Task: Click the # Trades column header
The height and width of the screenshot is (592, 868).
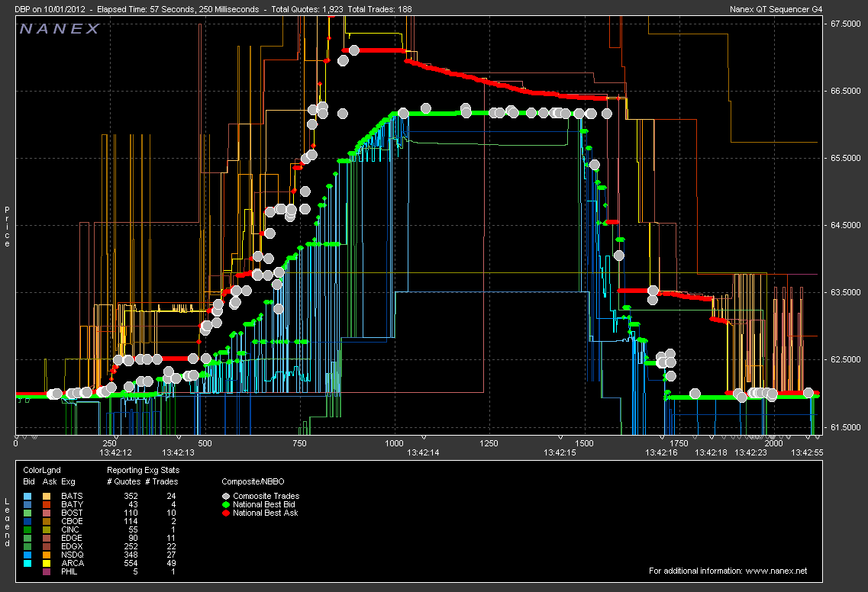Action: (x=162, y=481)
